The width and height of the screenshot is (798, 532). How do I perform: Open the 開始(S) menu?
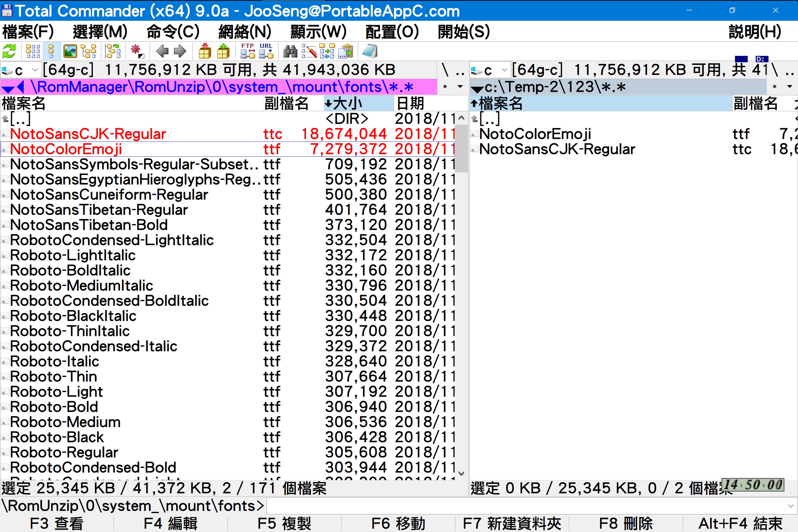(464, 32)
